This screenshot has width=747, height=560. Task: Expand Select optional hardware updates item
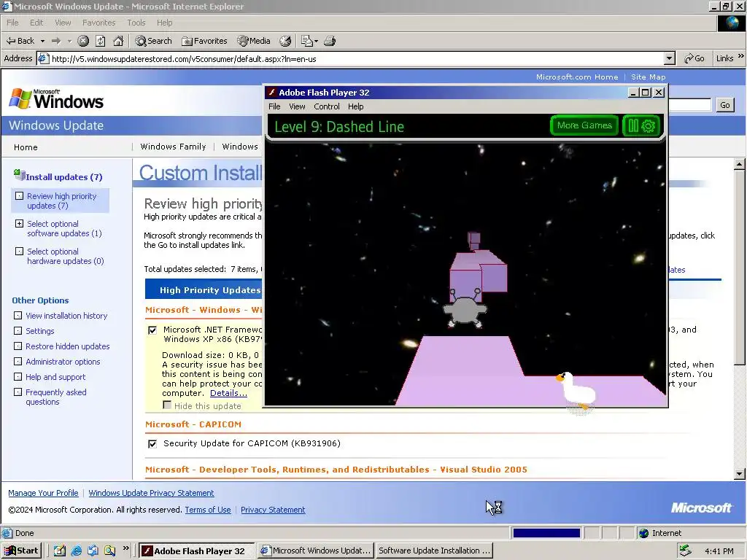tap(19, 251)
